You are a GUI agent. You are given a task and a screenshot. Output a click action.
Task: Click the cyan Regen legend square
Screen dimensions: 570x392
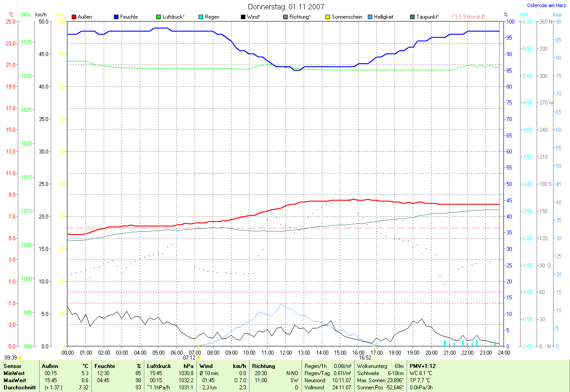tap(201, 17)
